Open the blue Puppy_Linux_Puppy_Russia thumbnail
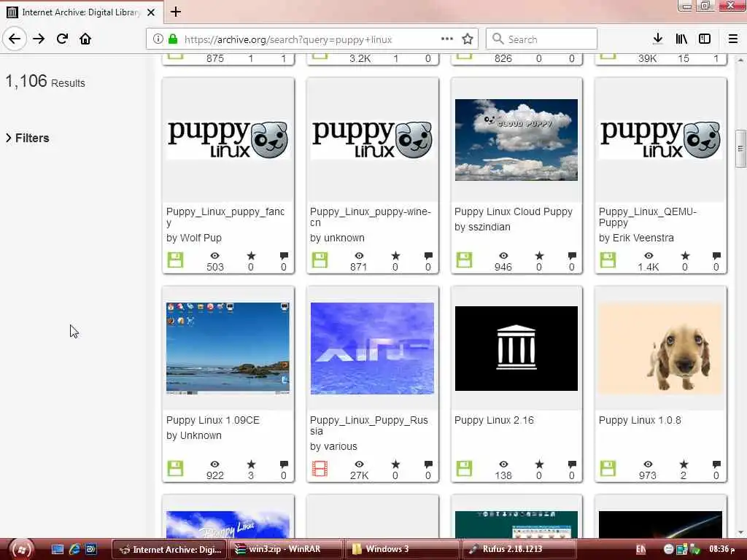This screenshot has height=560, width=747. 372,349
